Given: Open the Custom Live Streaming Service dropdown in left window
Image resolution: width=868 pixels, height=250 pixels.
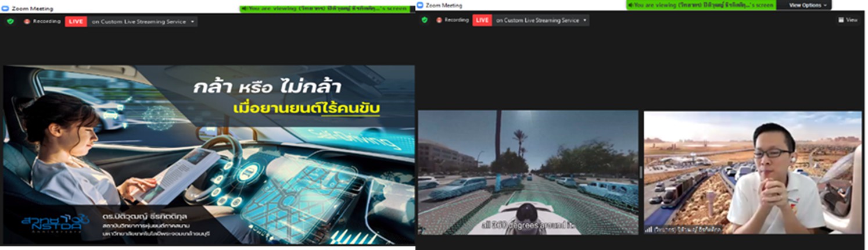Looking at the screenshot, I should coord(143,22).
